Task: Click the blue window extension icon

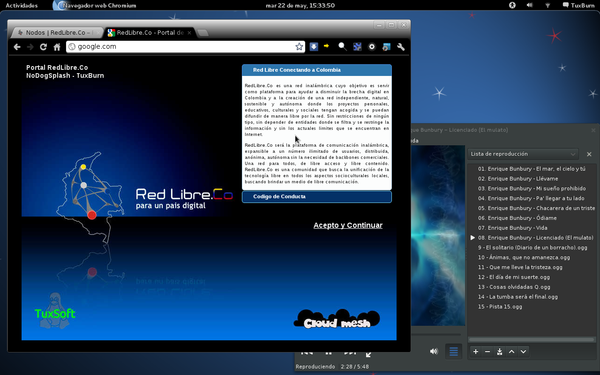Action: pos(386,47)
